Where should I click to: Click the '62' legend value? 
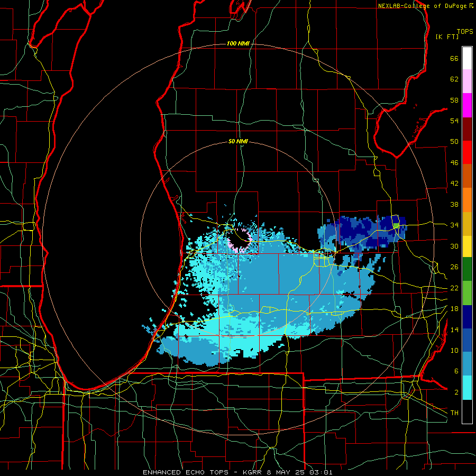(454, 79)
